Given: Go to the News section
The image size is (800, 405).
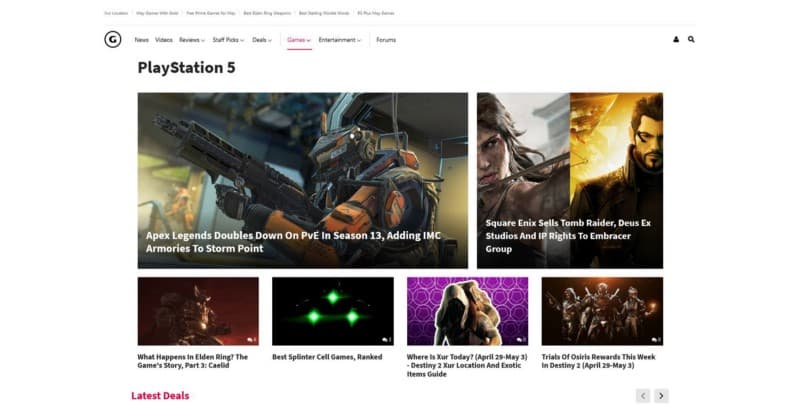Looking at the screenshot, I should coord(141,40).
